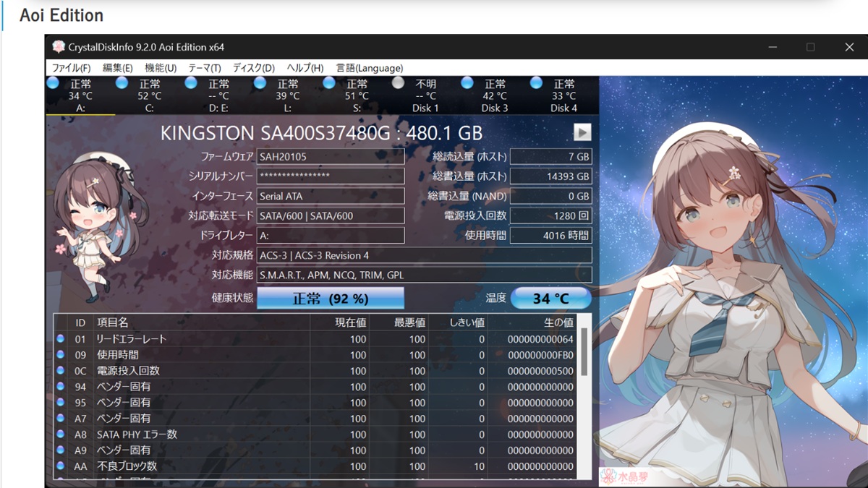Open the 機能(U) menu
Screen dimensions: 868x488
tap(161, 68)
